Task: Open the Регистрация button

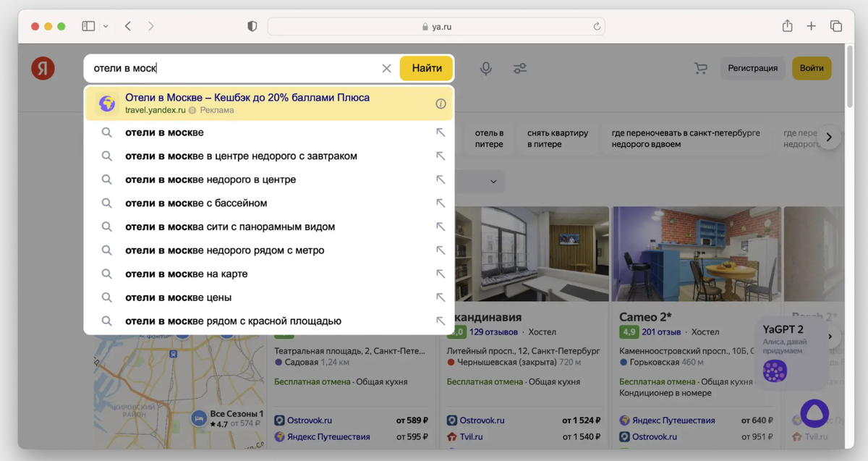Action: 752,68
